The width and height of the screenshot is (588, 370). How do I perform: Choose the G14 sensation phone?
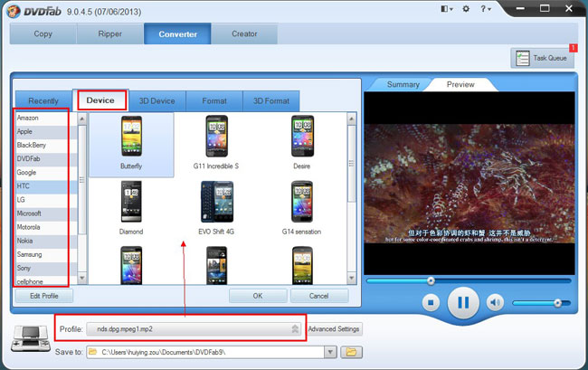[x=302, y=208]
